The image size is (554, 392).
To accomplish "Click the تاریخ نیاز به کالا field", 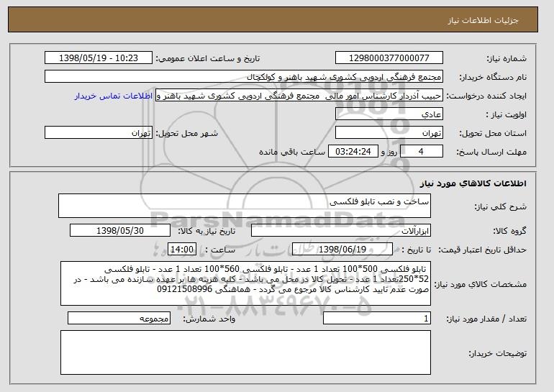I will [120, 231].
